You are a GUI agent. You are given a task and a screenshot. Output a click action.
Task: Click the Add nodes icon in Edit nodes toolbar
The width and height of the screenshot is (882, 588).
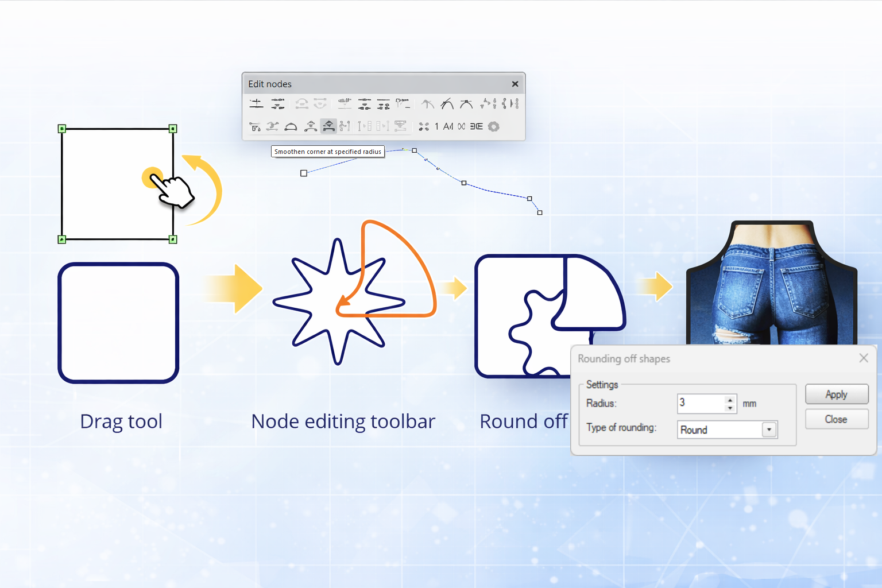(256, 103)
